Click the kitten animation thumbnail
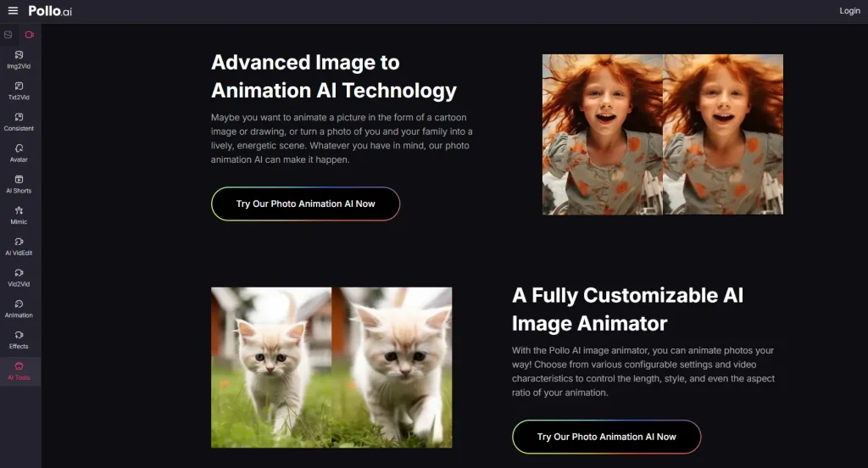868x468 pixels. [331, 367]
